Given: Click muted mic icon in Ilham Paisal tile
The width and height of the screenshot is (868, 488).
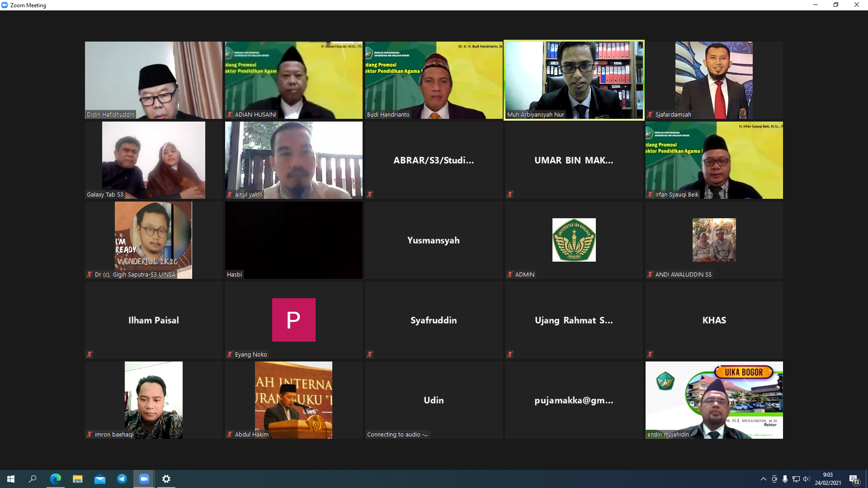Looking at the screenshot, I should pyautogui.click(x=90, y=354).
